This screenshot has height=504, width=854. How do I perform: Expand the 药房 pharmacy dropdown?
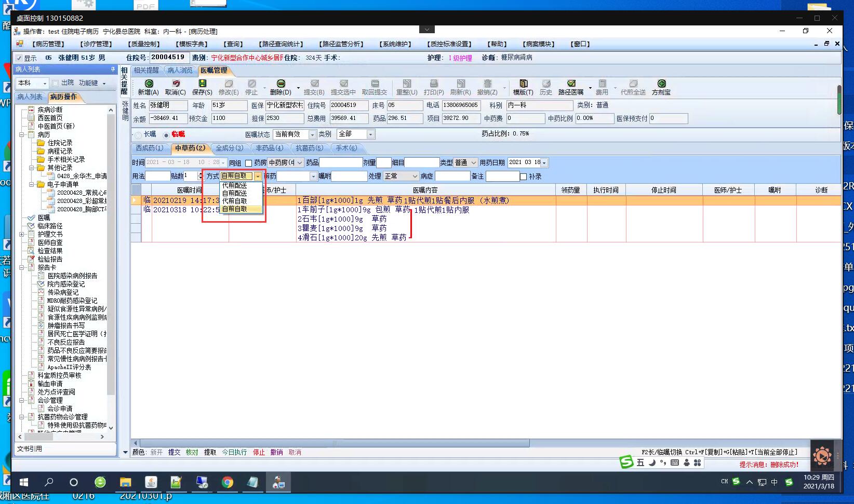click(x=299, y=163)
